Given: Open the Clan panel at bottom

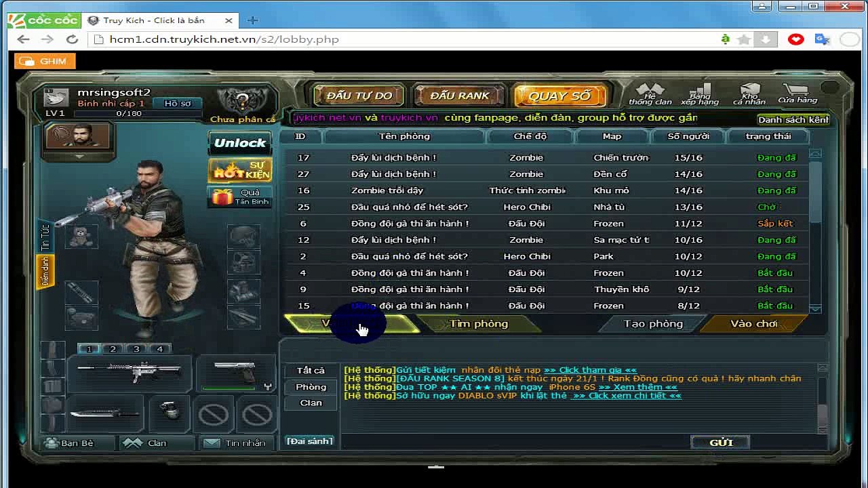Looking at the screenshot, I should [x=156, y=443].
